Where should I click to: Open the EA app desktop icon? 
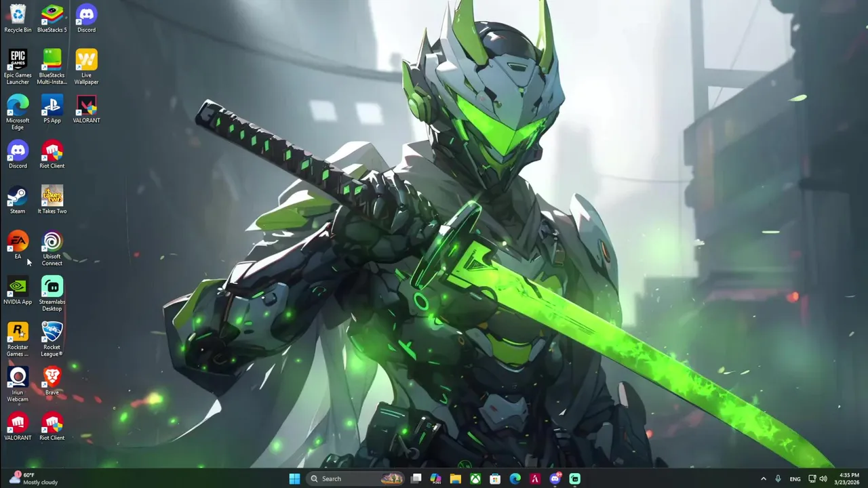coord(18,245)
